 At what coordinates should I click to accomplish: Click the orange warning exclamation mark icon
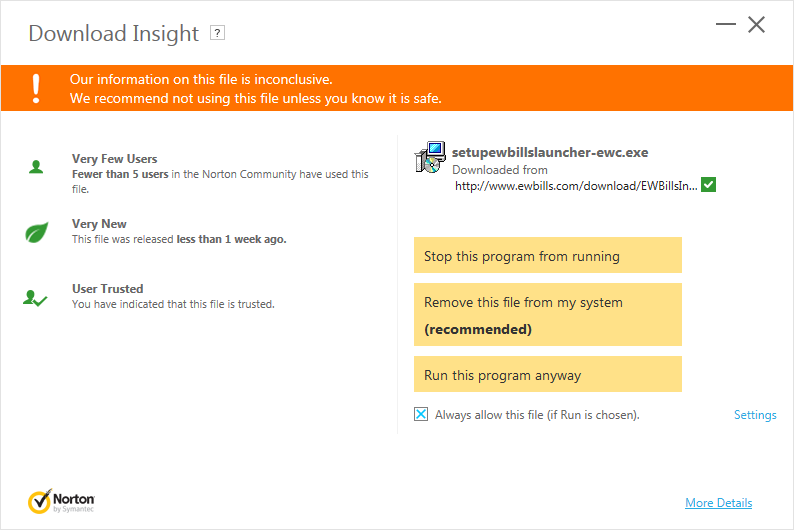(36, 89)
